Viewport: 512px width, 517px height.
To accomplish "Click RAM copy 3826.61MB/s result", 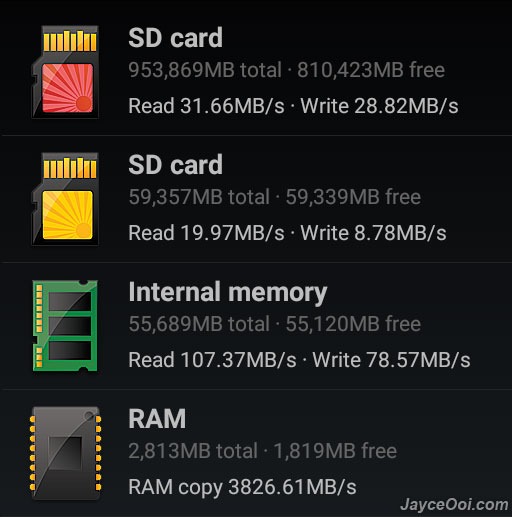I will [242, 488].
